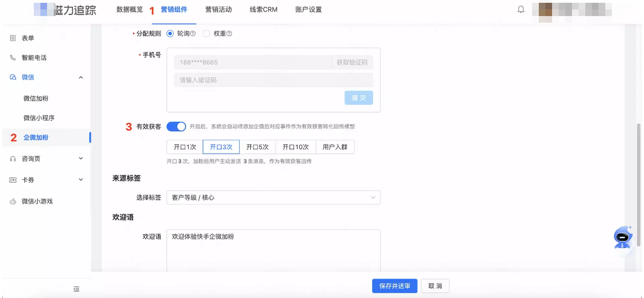The width and height of the screenshot is (644, 298).
Task: Click the 咨询页 headset icon
Action: tap(13, 158)
